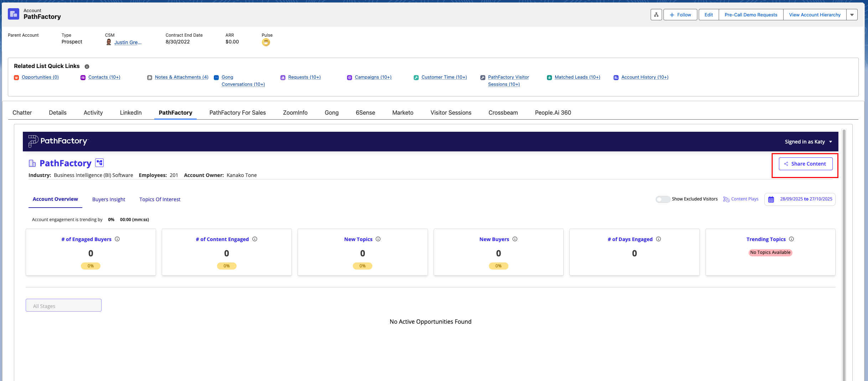Click the Follow button

[680, 15]
